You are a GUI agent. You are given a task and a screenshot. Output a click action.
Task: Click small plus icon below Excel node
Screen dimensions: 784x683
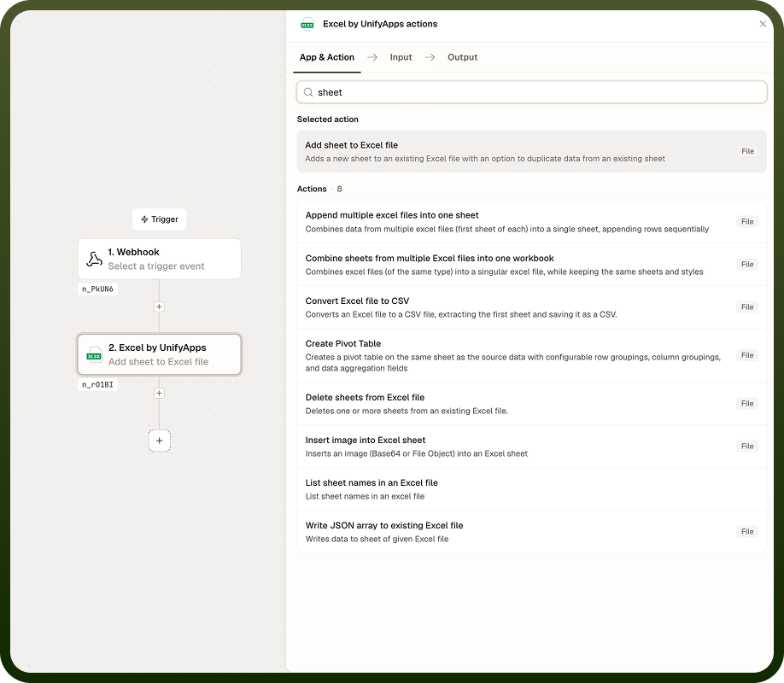click(159, 393)
